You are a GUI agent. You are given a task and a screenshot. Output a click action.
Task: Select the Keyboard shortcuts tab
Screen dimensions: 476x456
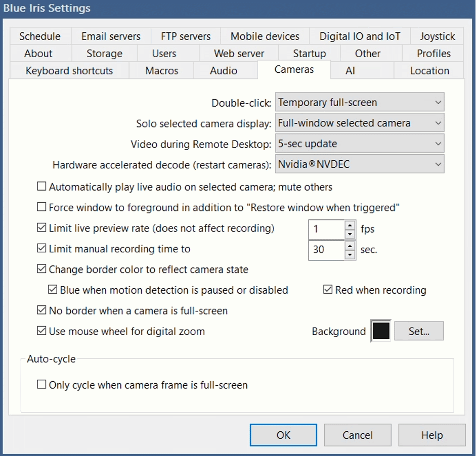(x=69, y=71)
